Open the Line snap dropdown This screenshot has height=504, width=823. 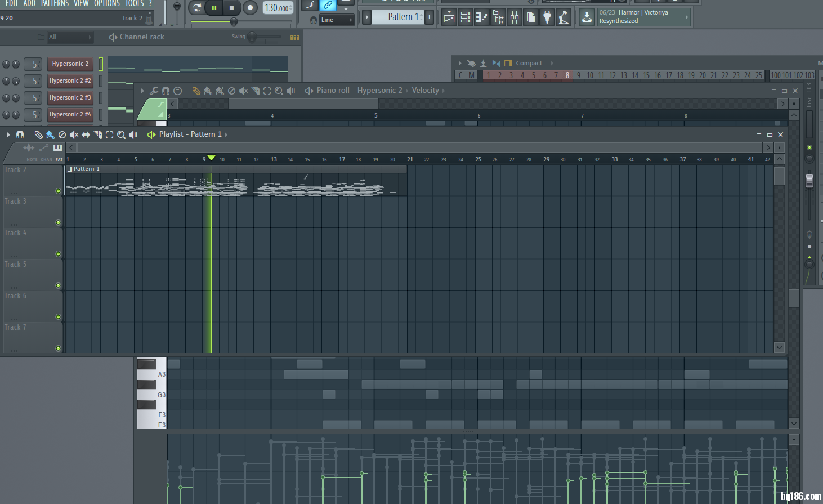point(337,20)
